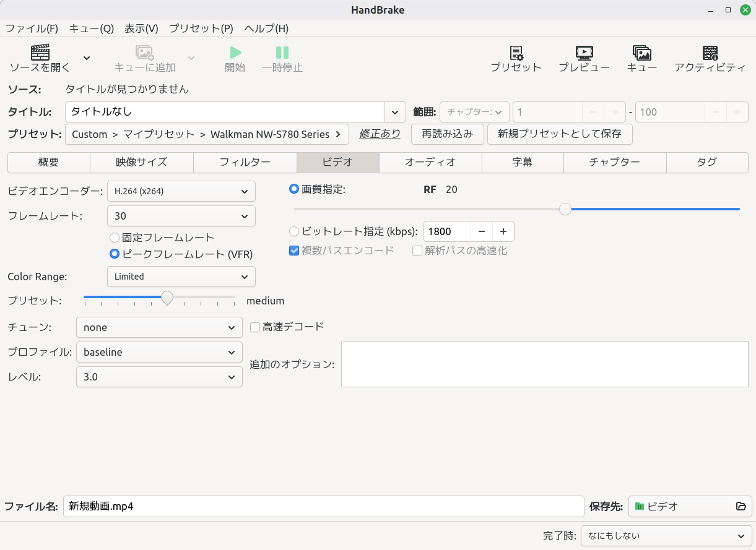
Task: Select the constant framerate radio button
Action: tap(115, 238)
